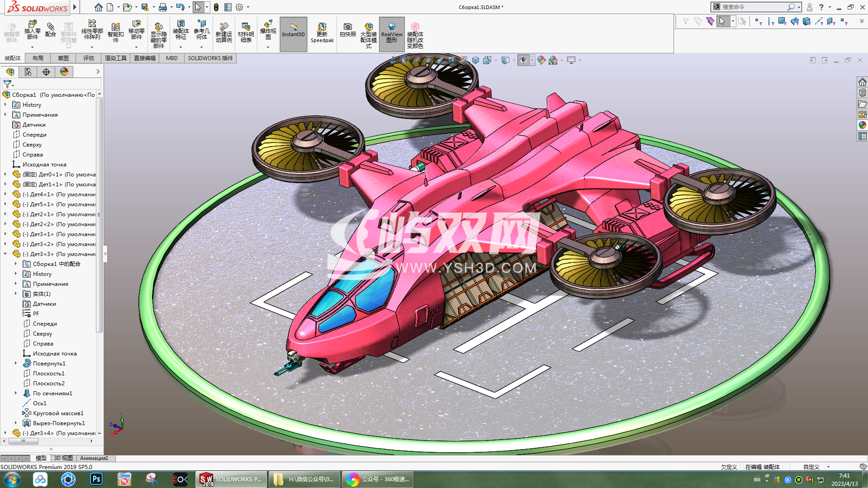
Task: Expand the Повернуть1 feature node
Action: coord(16,364)
